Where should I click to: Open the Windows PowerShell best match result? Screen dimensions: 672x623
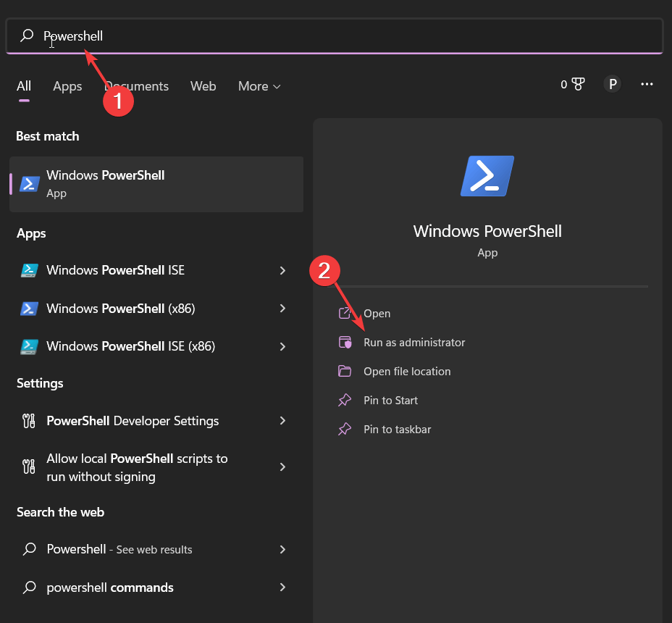[156, 184]
